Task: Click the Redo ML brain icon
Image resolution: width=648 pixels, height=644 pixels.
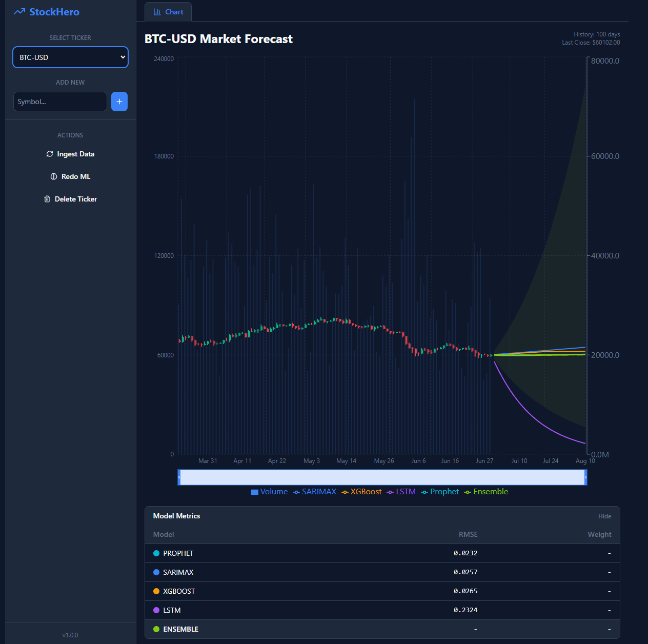Action: click(x=54, y=176)
